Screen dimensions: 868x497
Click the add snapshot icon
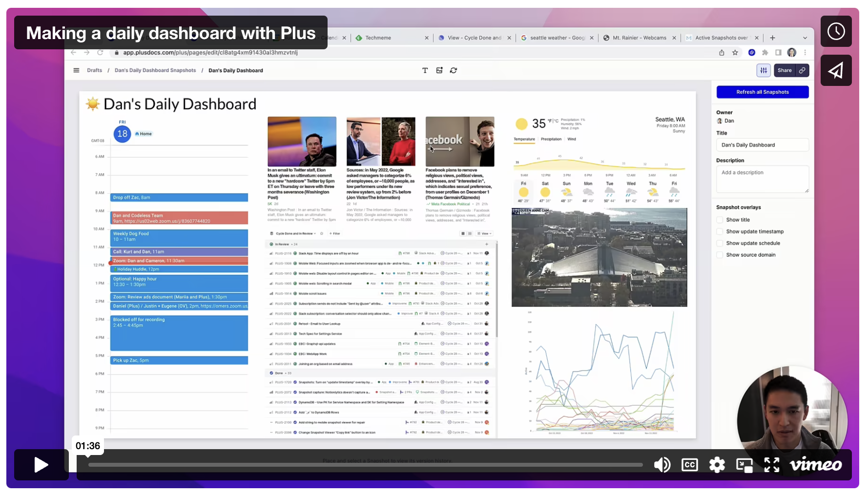pos(439,70)
